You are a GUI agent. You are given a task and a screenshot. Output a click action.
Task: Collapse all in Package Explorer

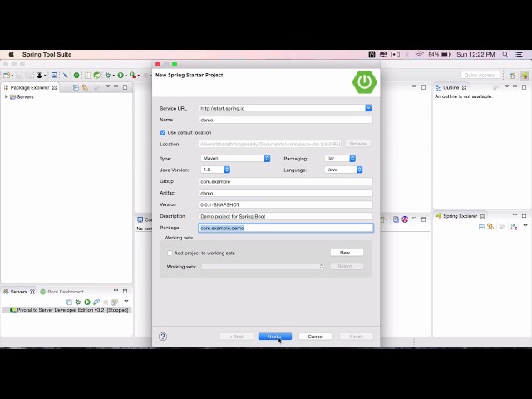(x=76, y=87)
